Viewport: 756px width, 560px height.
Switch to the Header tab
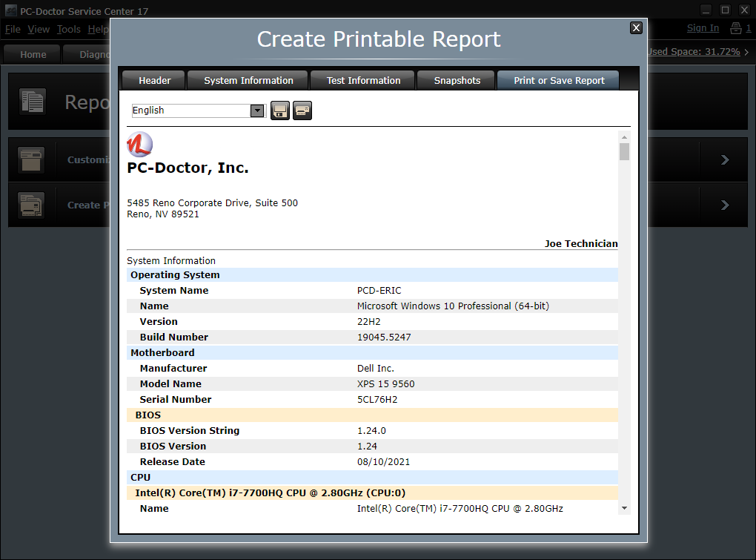[x=153, y=79]
